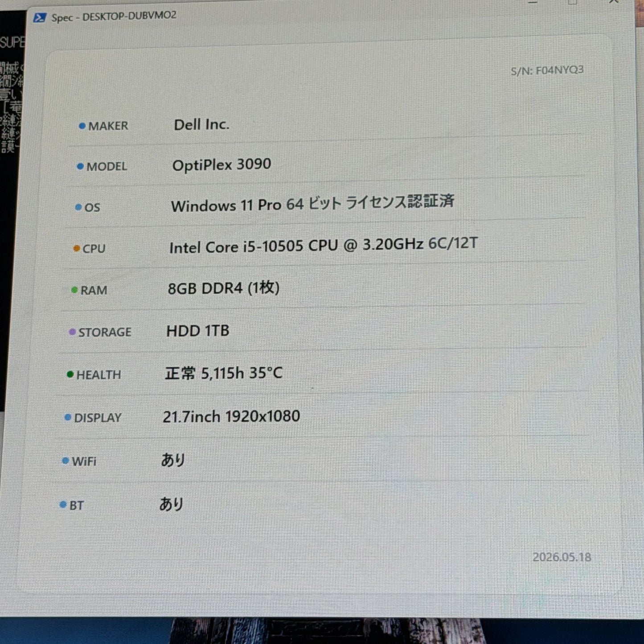The height and width of the screenshot is (644, 644).
Task: Click the green dot beside RAM
Action: [x=74, y=290]
